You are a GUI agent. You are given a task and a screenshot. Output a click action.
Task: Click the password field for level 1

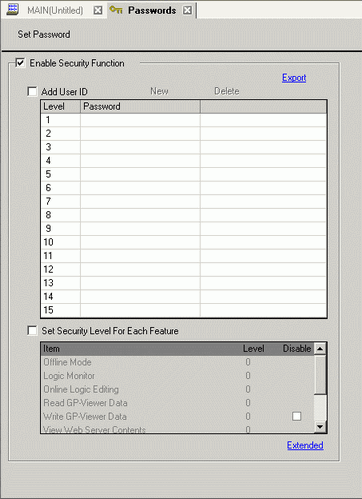coord(140,120)
